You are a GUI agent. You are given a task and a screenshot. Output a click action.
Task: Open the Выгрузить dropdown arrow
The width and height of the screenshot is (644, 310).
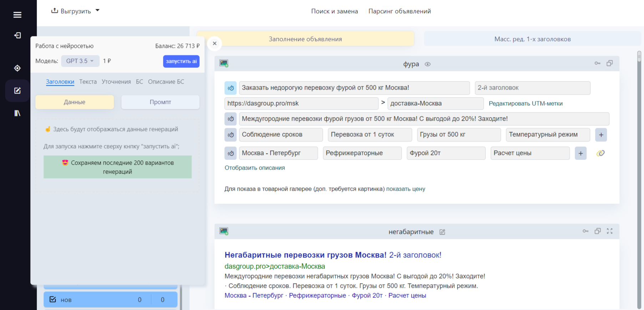click(97, 11)
